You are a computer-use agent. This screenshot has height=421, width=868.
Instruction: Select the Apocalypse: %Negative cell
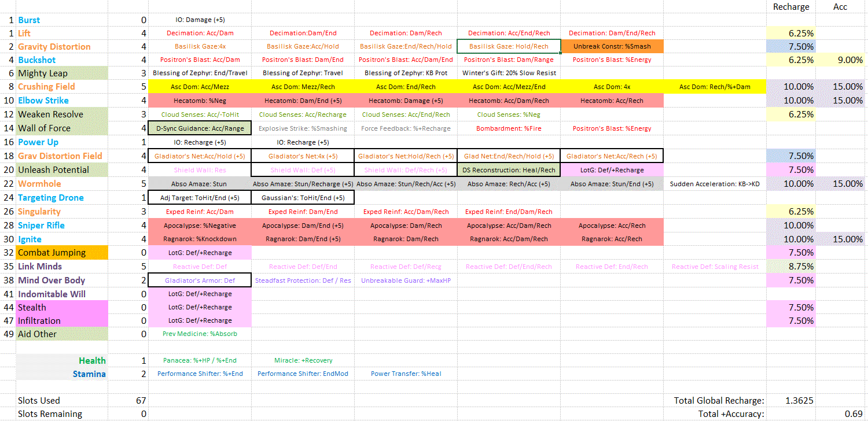pos(200,226)
